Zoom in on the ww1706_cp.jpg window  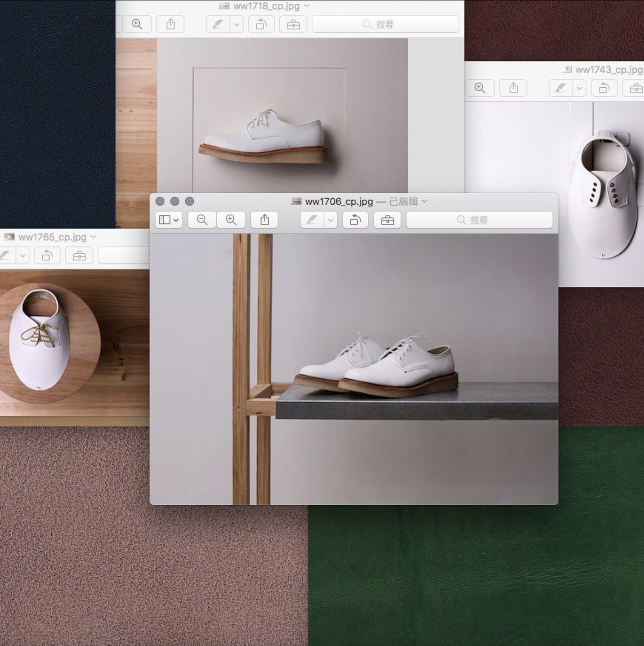[231, 220]
